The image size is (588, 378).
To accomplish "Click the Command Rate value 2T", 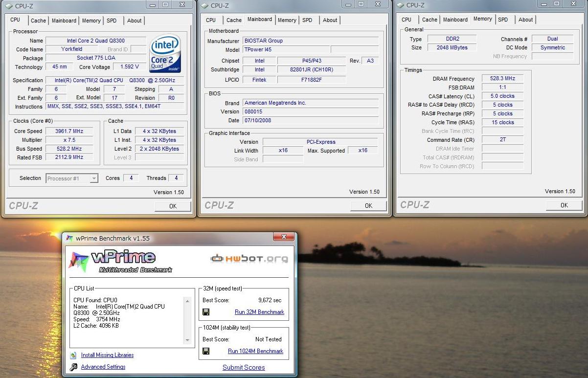I will [502, 140].
